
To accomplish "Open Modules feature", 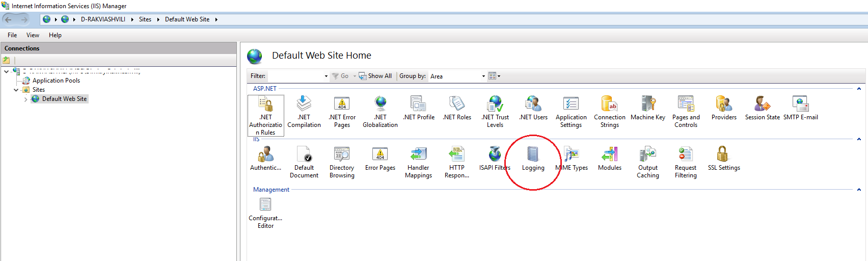I will tap(610, 159).
